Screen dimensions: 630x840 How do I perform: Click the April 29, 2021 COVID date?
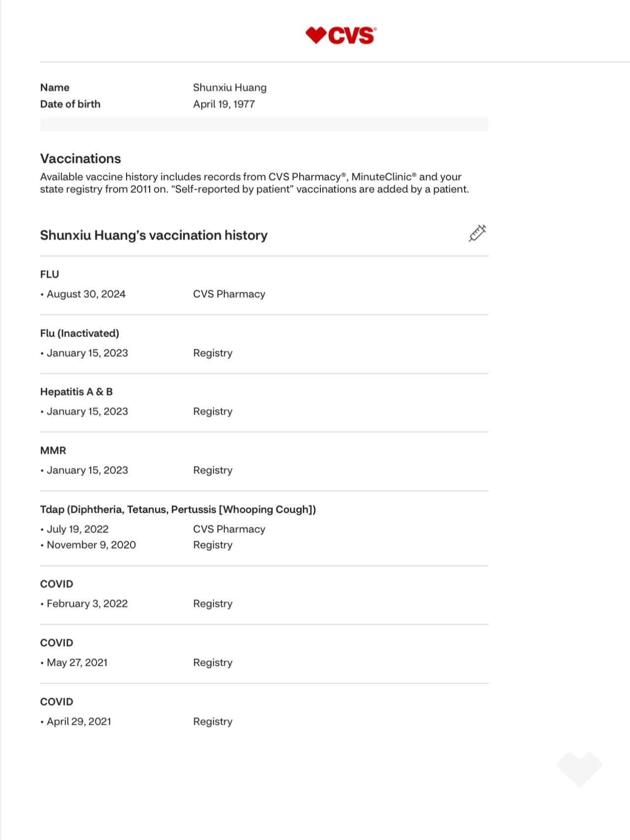[79, 721]
